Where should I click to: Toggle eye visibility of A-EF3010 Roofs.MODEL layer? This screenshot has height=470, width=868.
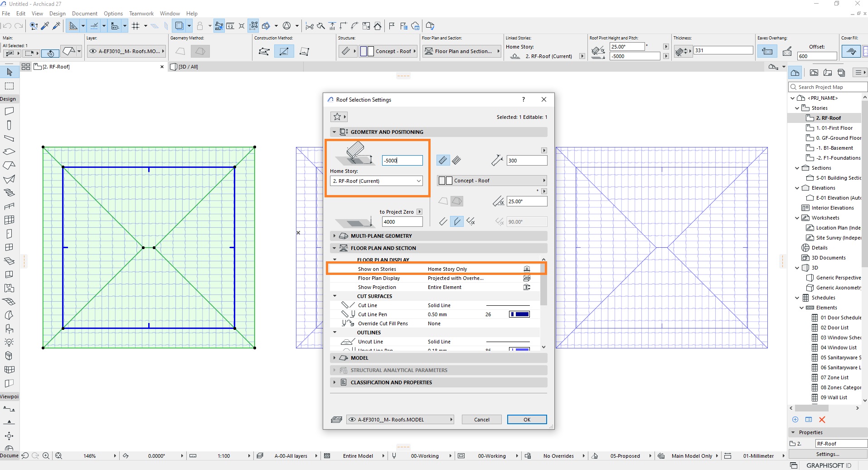click(352, 420)
